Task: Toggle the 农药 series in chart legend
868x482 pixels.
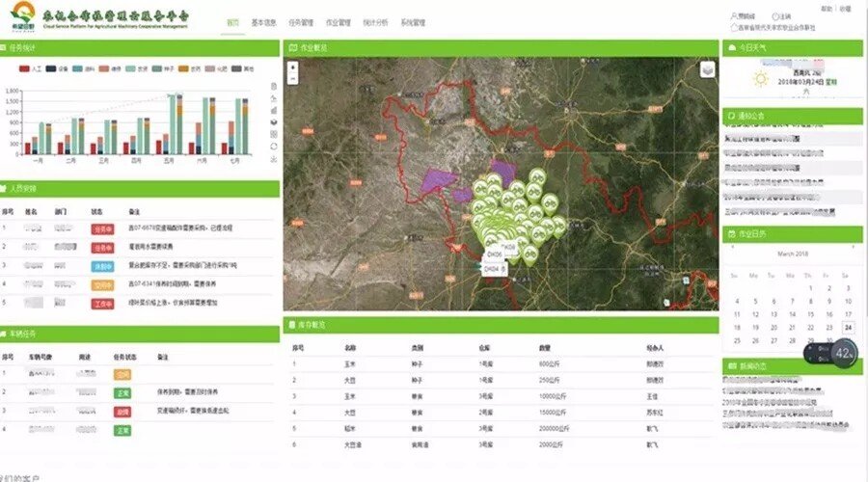Action: pos(190,68)
